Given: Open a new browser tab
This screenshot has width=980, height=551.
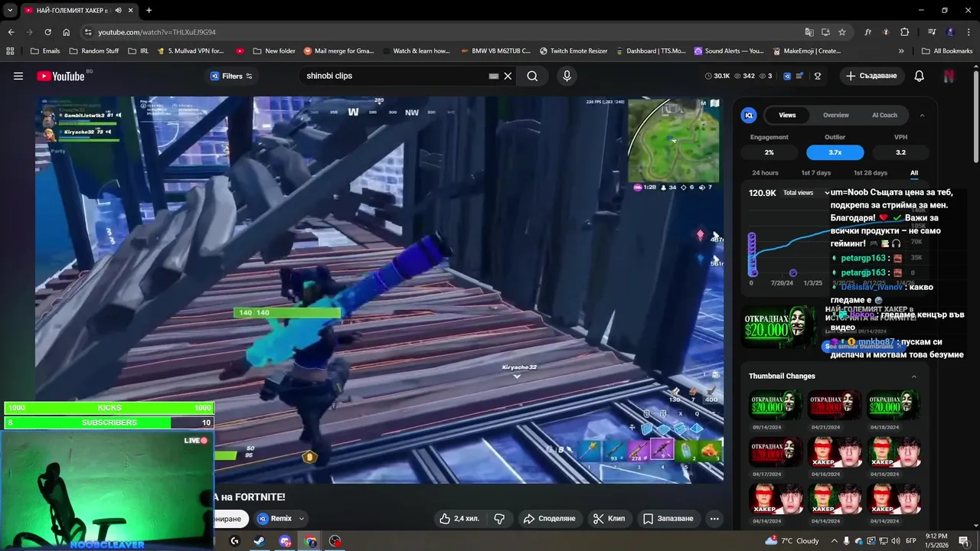Looking at the screenshot, I should (x=149, y=10).
